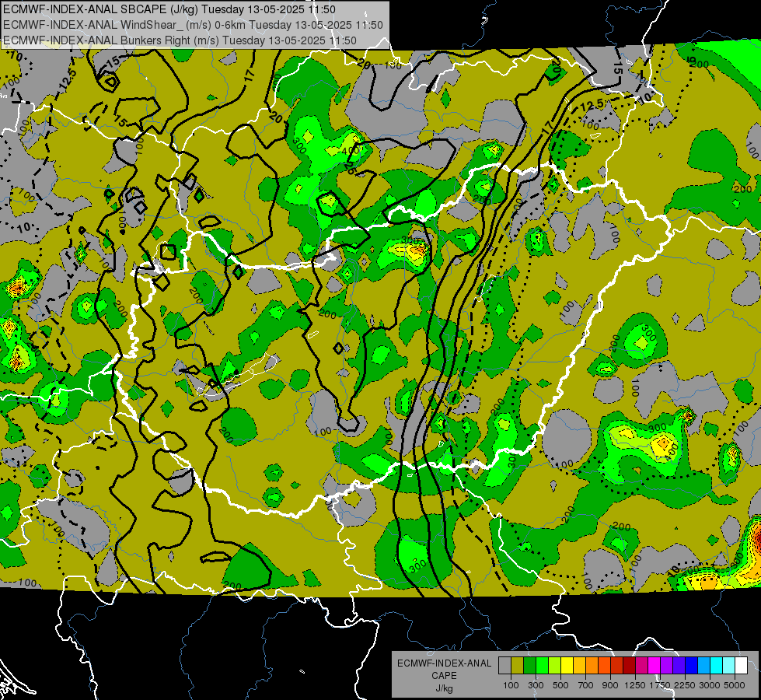Screen dimensions: 761x700
Task: Select the gray swatch in the legend
Action: (x=504, y=666)
